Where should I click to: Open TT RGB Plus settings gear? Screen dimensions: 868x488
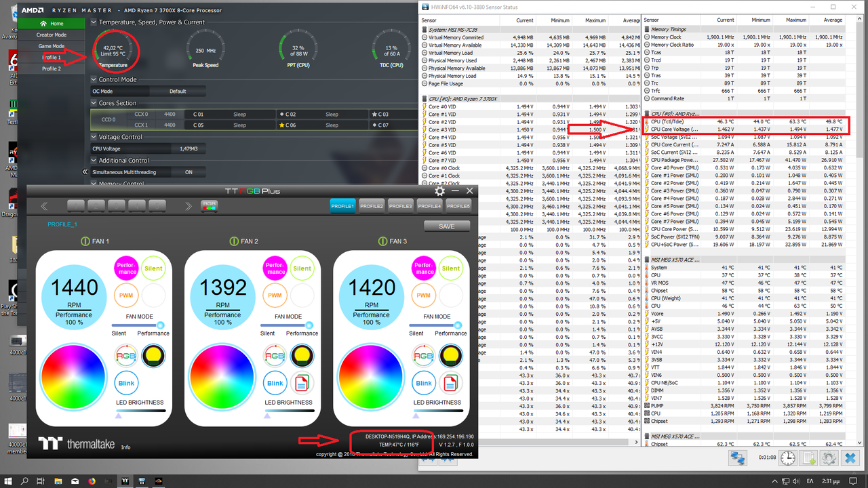[440, 192]
